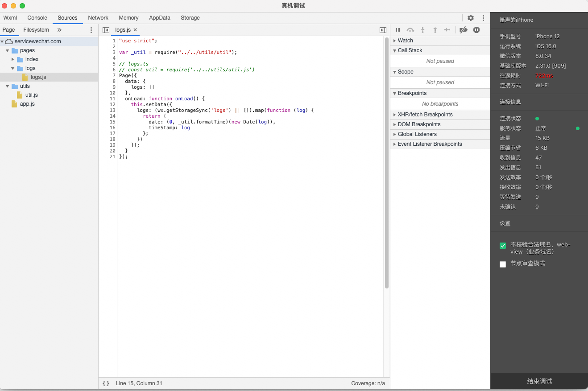Close the logs.js editor tab

[x=135, y=30]
